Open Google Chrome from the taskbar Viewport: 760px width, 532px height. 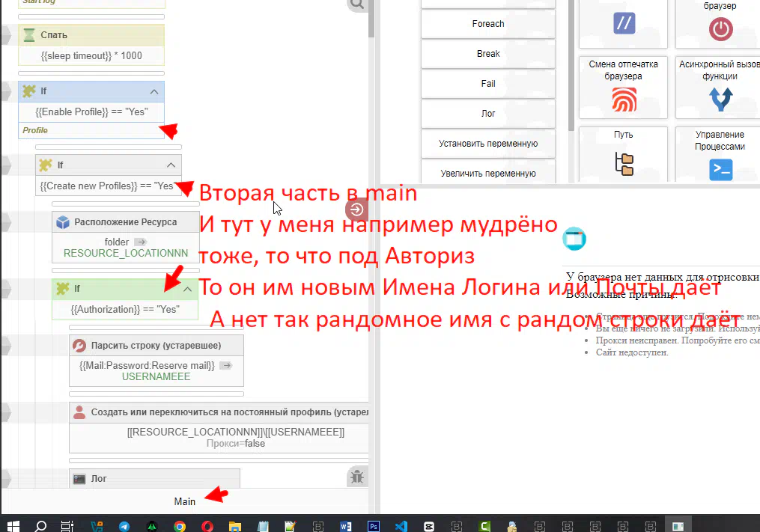click(x=180, y=526)
